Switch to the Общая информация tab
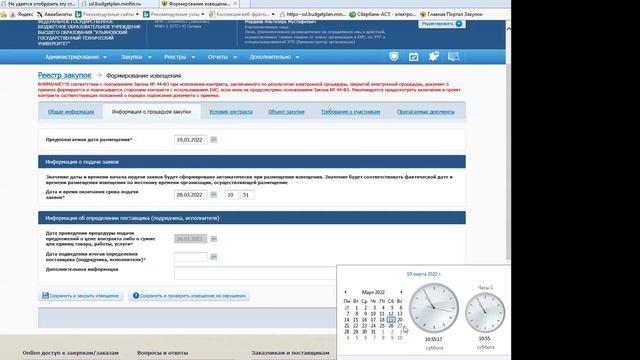This screenshot has width=640, height=360. (71, 111)
